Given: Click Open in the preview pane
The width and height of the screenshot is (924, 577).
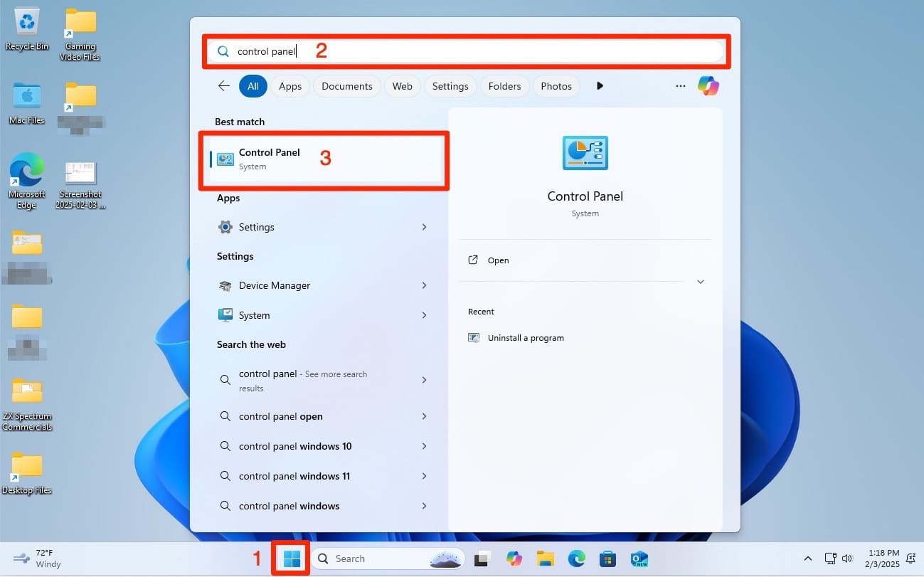Looking at the screenshot, I should coord(498,260).
